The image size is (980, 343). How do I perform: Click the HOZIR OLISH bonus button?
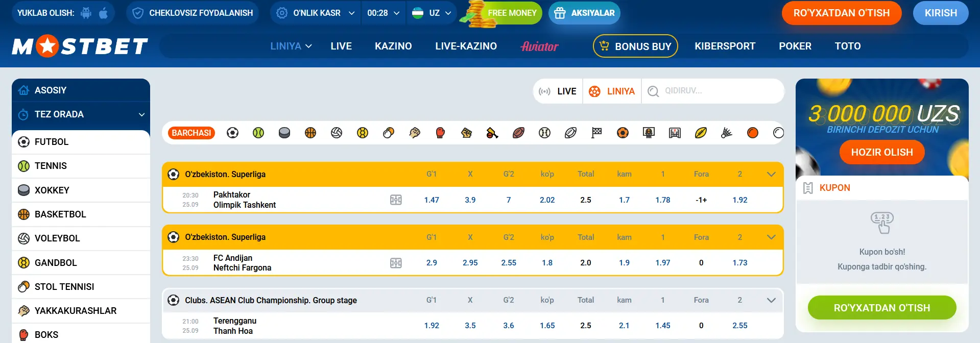[x=882, y=152]
